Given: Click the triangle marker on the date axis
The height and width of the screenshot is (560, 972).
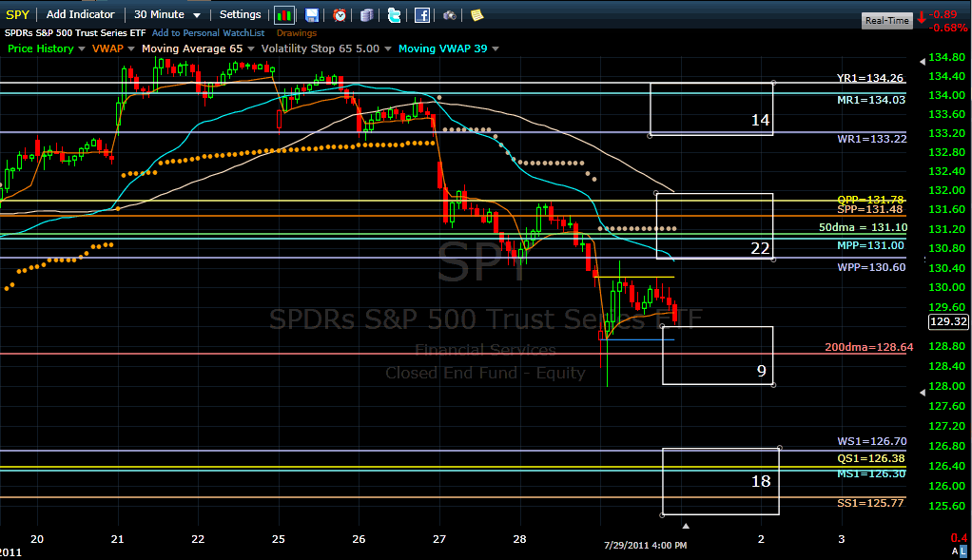Looking at the screenshot, I should pyautogui.click(x=686, y=526).
